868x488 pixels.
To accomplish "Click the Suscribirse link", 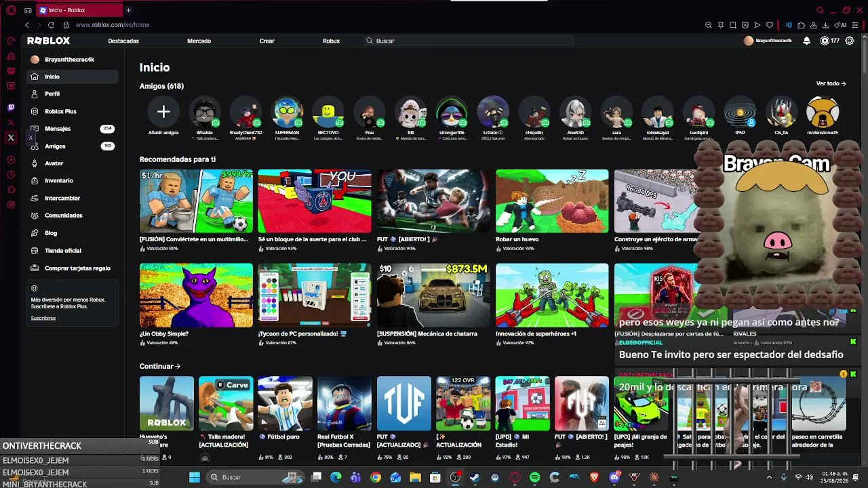I will pos(43,319).
